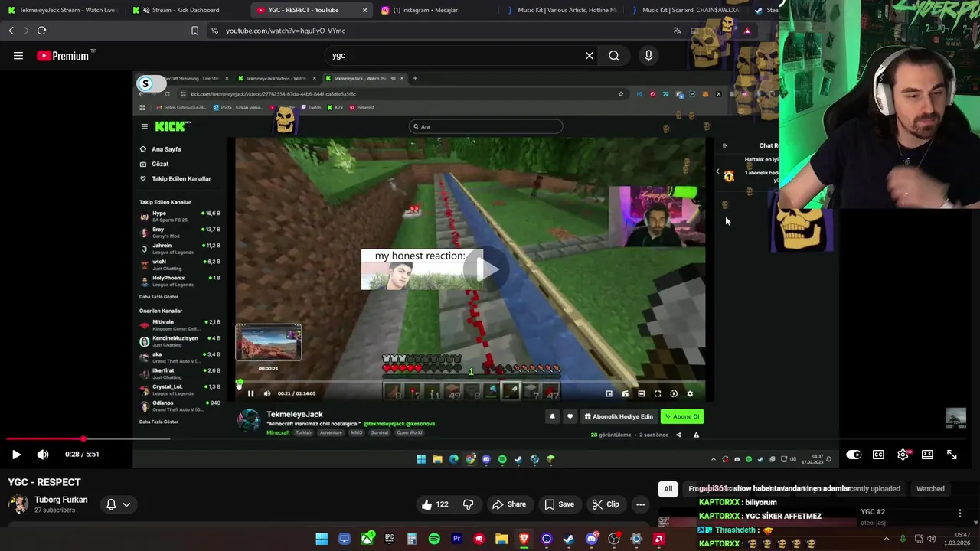Open Settings gear in taskbar

click(x=636, y=539)
